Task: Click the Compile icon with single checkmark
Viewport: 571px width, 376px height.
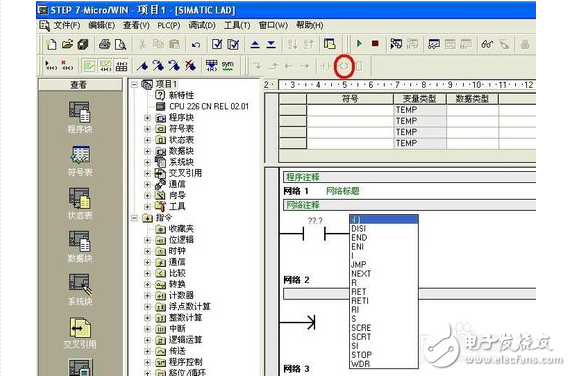Action: click(x=217, y=44)
